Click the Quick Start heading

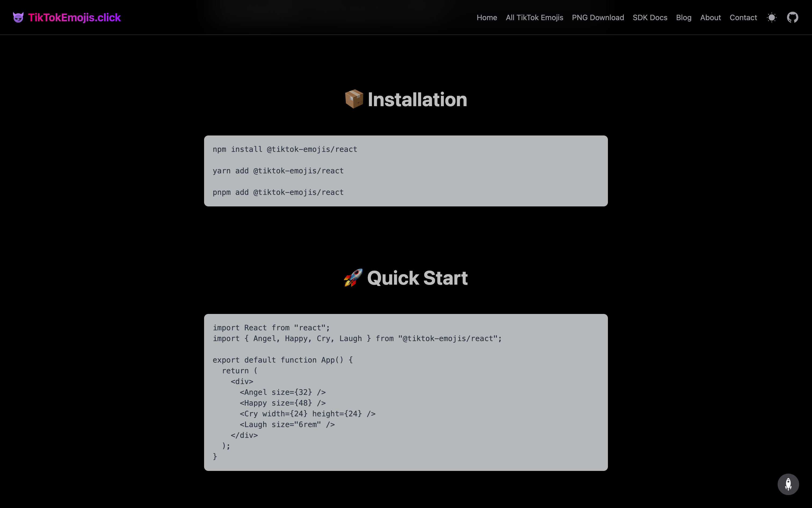[x=417, y=278]
